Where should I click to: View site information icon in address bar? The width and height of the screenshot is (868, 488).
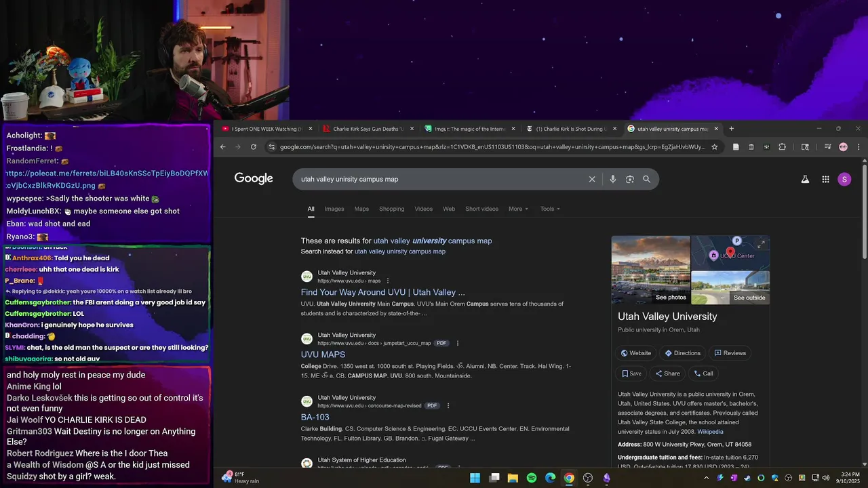pyautogui.click(x=272, y=146)
